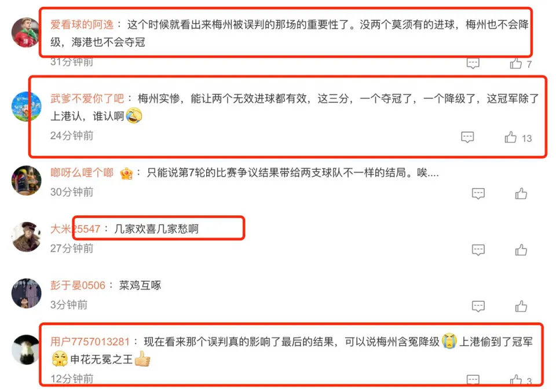The height and width of the screenshot is (392, 556).
Task: Like 武爹不爱你了吧's comment with 13 likes
Action: coord(511,137)
